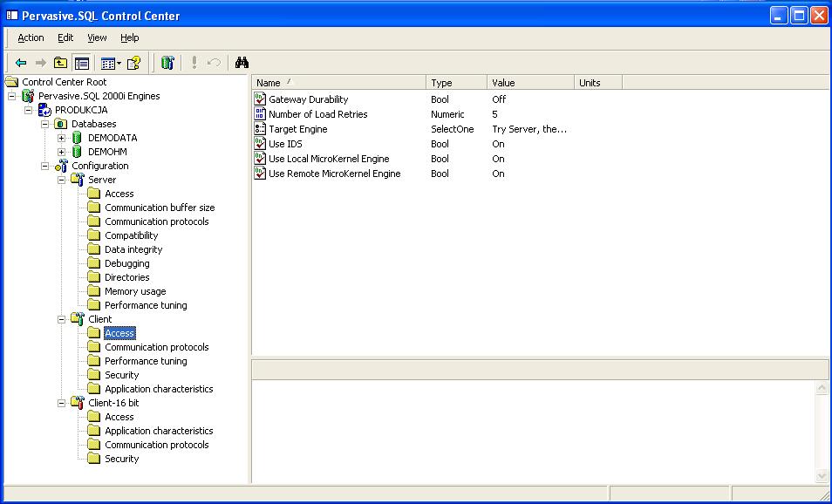
Task: Select Compatibility in the Server branch
Action: tap(131, 235)
